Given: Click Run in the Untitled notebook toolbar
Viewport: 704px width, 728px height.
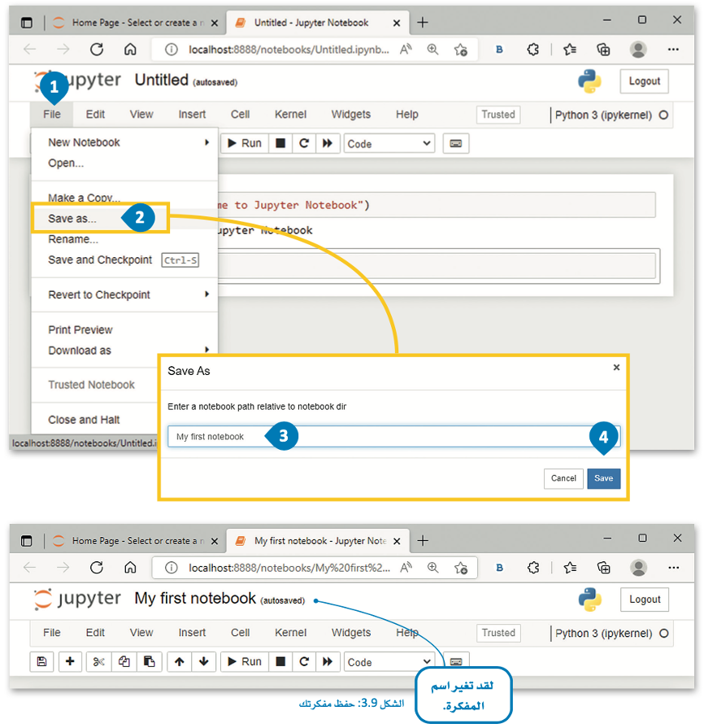Looking at the screenshot, I should (x=245, y=143).
